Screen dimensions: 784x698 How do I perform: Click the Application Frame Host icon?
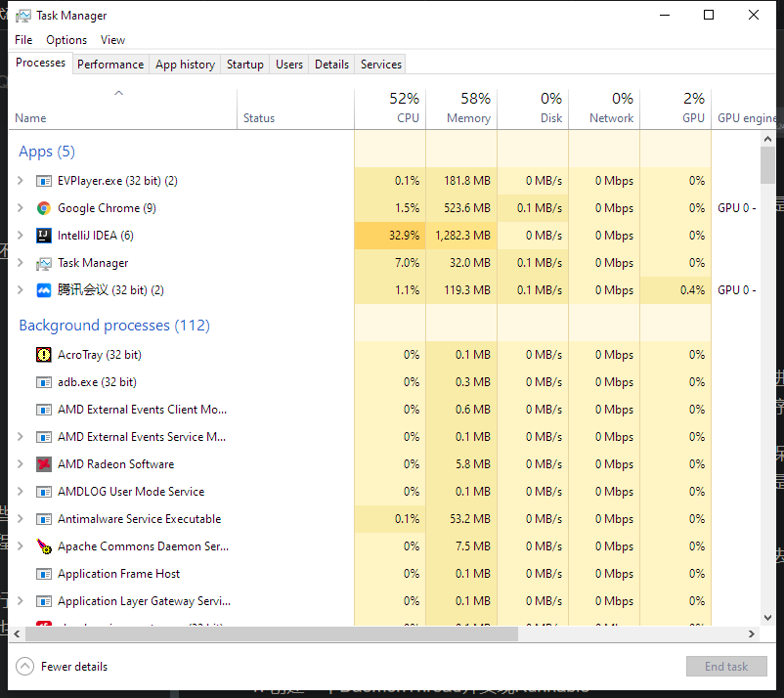pos(43,574)
